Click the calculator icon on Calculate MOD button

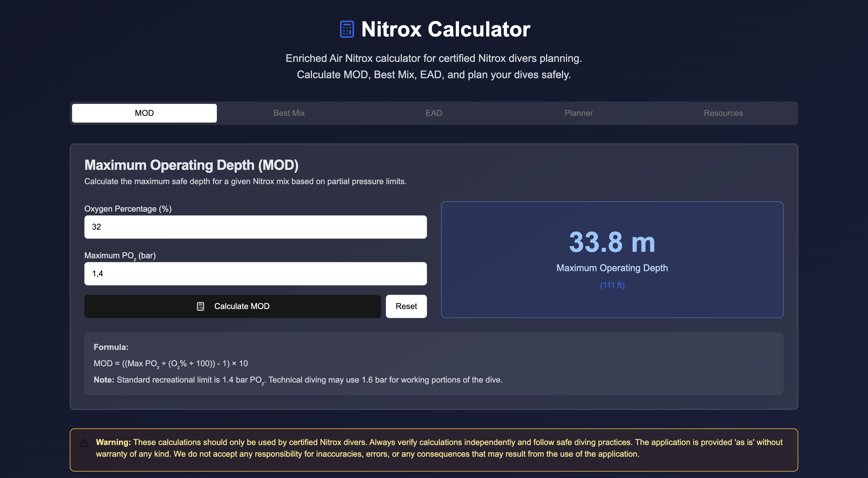(201, 306)
